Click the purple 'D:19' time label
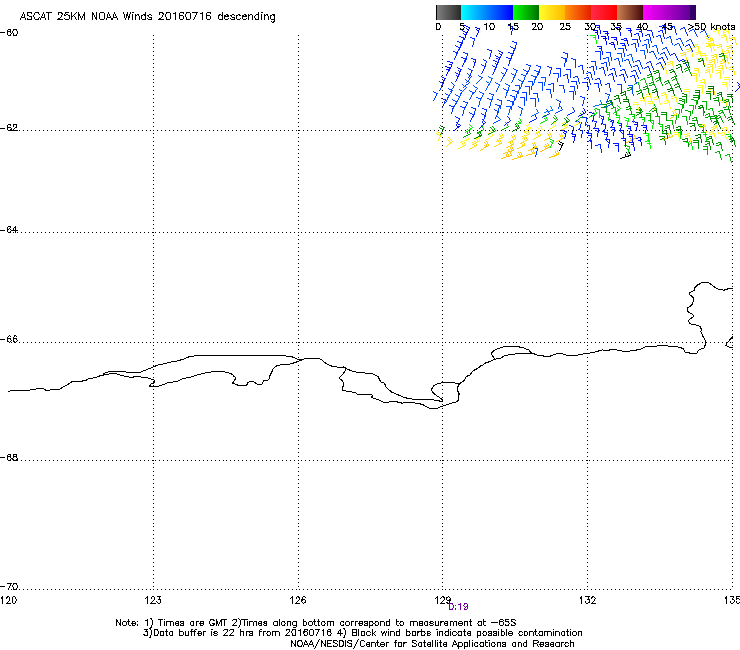 (x=458, y=607)
